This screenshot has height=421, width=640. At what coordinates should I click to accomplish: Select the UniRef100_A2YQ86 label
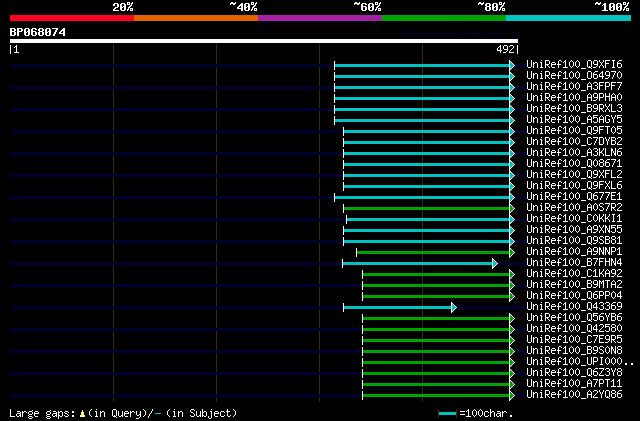point(574,395)
